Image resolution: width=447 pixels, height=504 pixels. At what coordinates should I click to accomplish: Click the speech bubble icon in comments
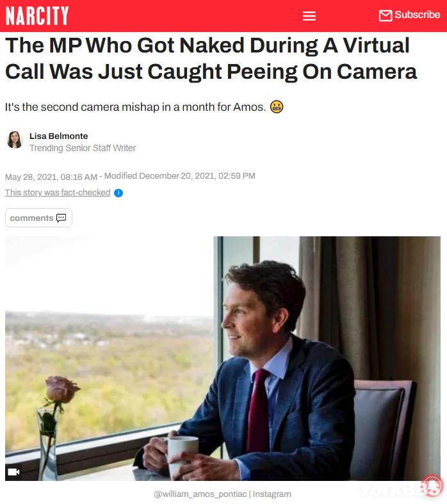[61, 218]
